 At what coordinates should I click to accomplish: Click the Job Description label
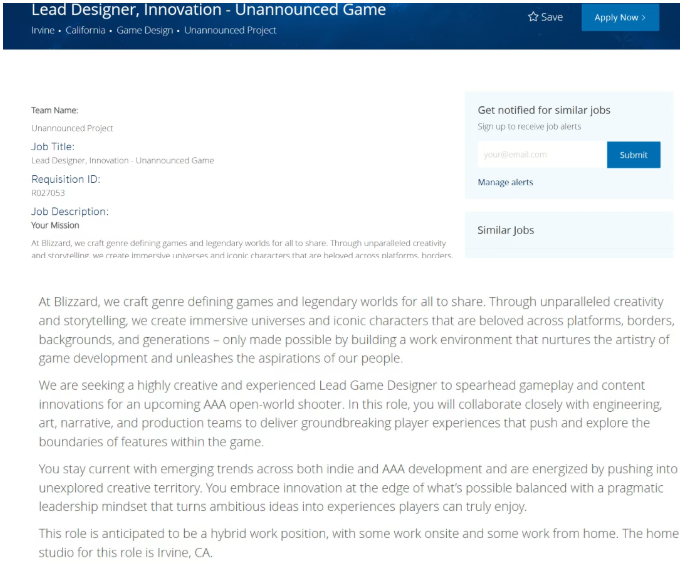click(x=70, y=212)
